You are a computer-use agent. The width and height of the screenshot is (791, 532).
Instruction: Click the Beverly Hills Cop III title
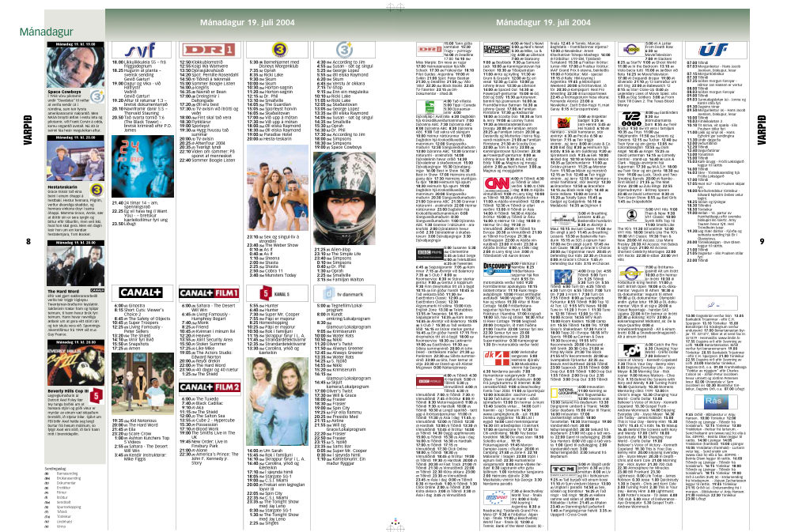(x=68, y=391)
